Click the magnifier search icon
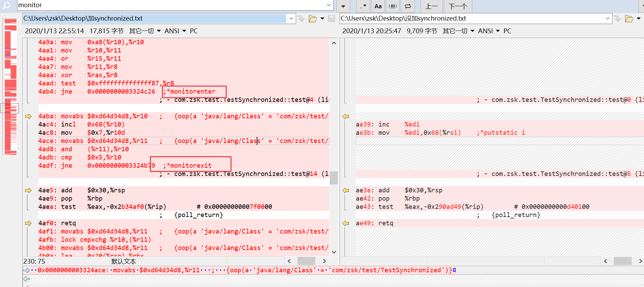The image size is (644, 287). 7,6
